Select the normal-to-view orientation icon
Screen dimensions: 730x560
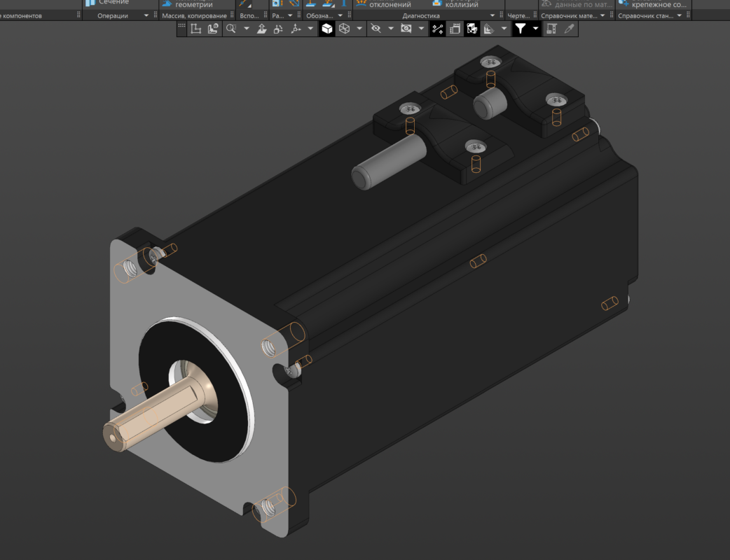(x=261, y=29)
